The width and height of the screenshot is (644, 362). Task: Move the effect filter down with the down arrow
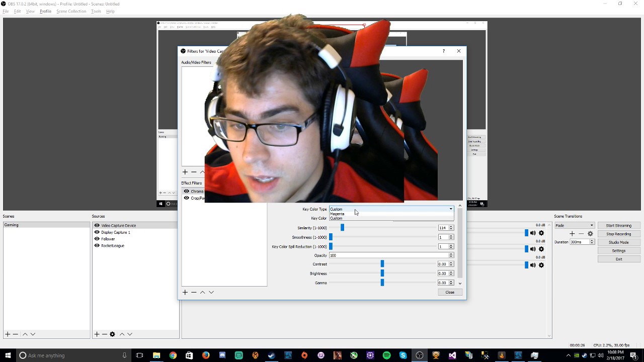[211, 292]
